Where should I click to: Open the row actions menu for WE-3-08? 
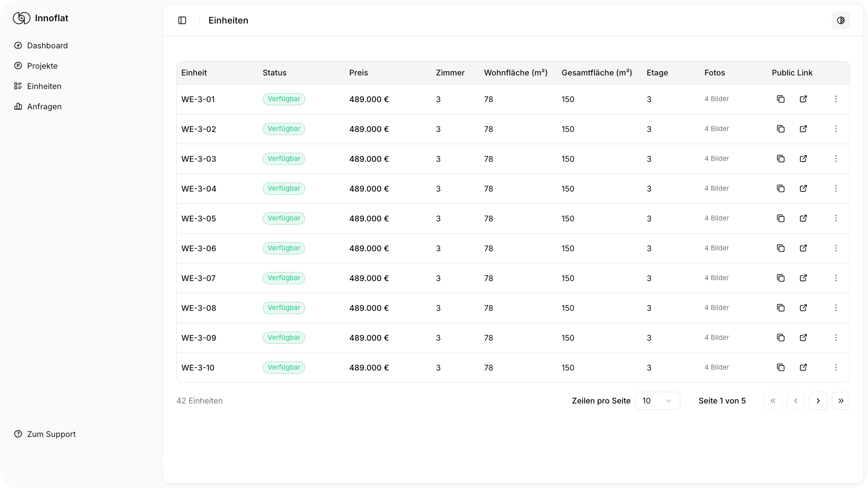click(x=836, y=308)
